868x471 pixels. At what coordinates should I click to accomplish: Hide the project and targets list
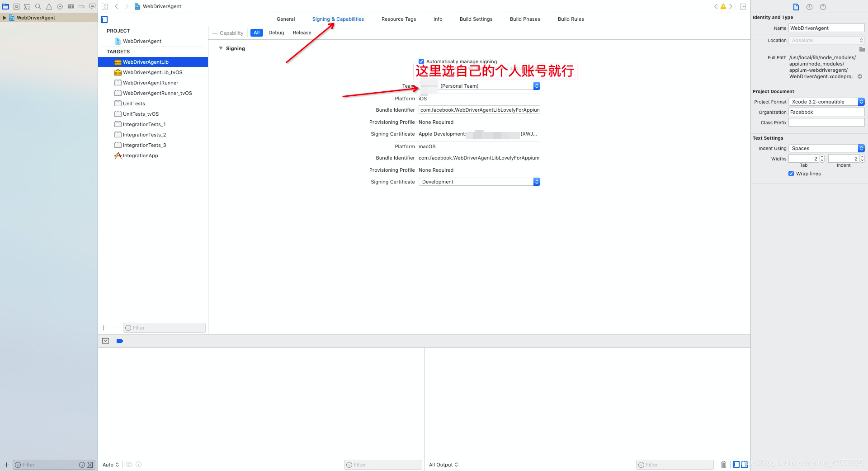(x=104, y=19)
